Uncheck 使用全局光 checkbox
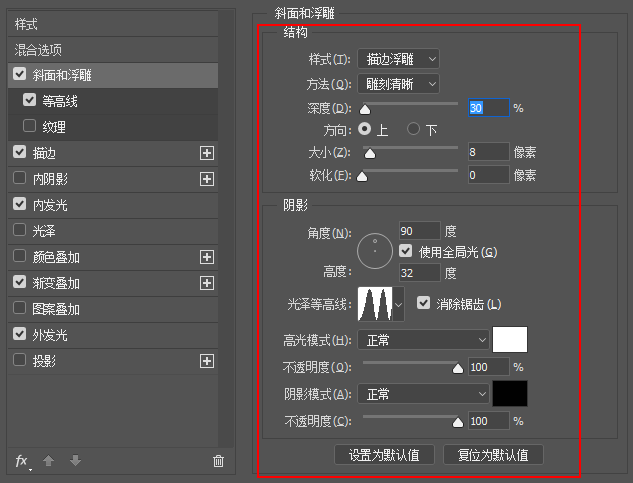This screenshot has height=483, width=633. click(405, 251)
